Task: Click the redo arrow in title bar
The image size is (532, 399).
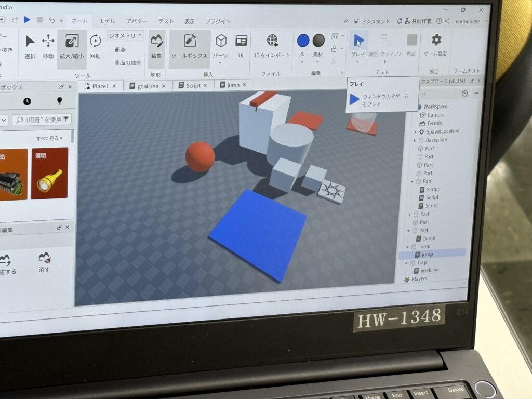Action: [x=15, y=20]
